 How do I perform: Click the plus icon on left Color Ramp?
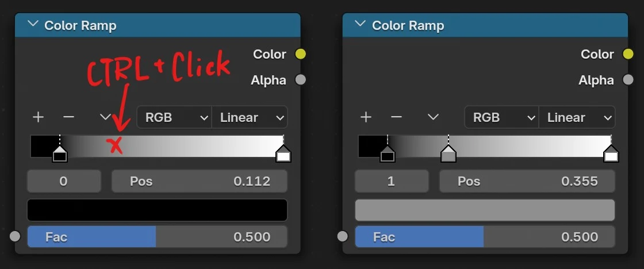38,117
